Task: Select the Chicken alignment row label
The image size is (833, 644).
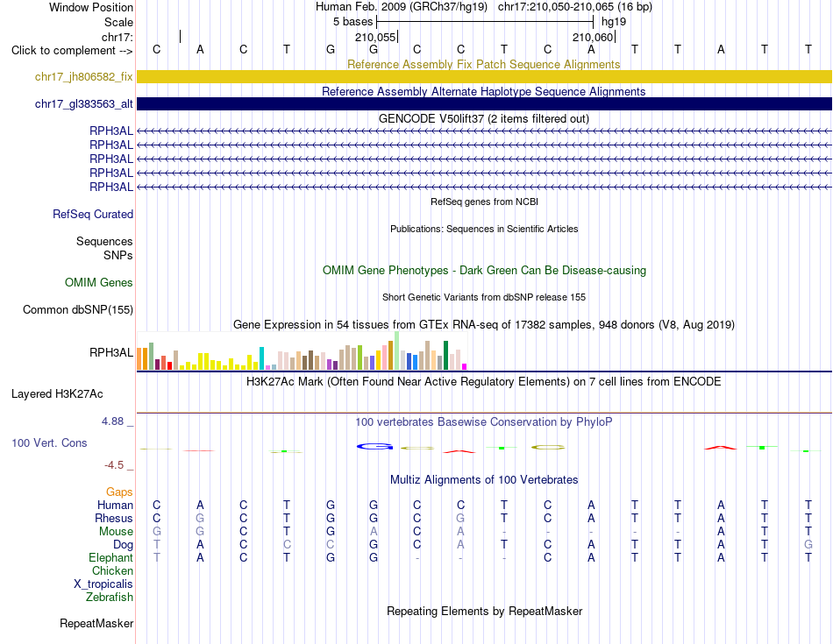Action: tap(112, 570)
